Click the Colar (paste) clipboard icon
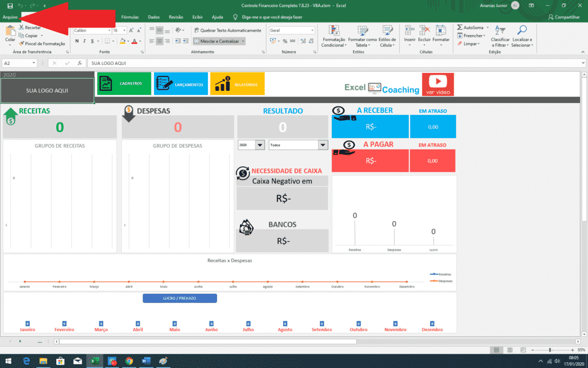The image size is (588, 368). [10, 31]
